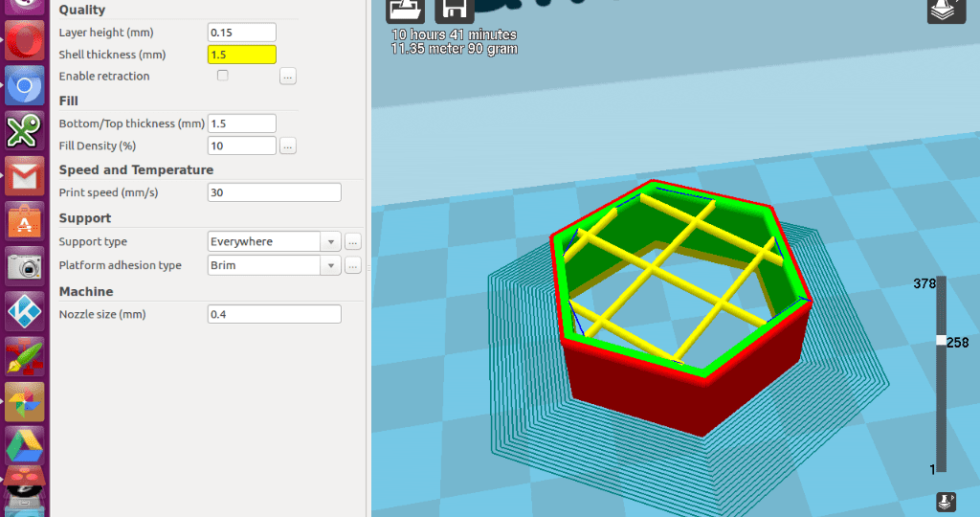Click the 'Shell thickness (mm)' label

[x=113, y=55]
